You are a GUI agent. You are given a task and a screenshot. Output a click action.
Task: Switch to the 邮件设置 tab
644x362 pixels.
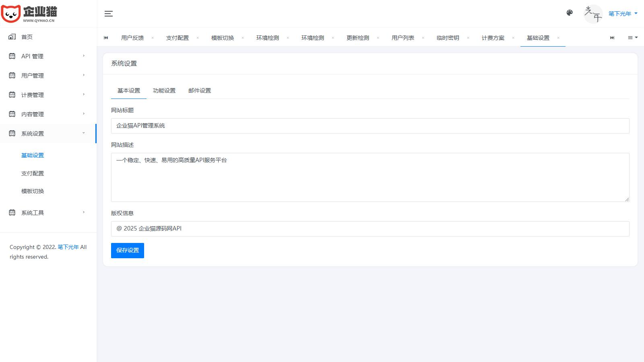click(200, 90)
